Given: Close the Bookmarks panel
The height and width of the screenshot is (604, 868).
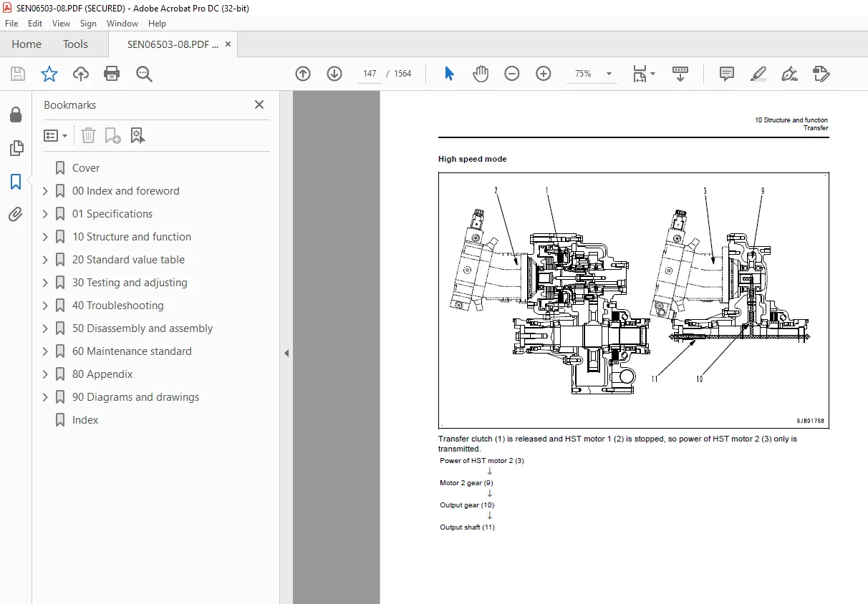Looking at the screenshot, I should [259, 104].
